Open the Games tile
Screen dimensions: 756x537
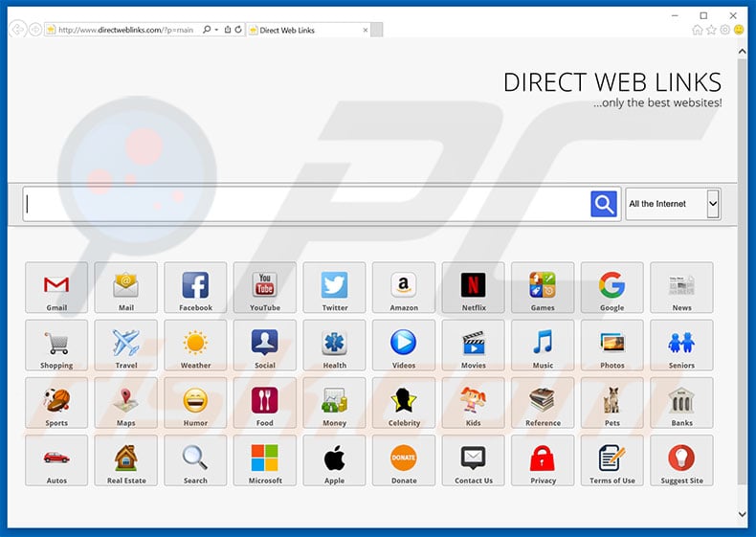tap(543, 287)
